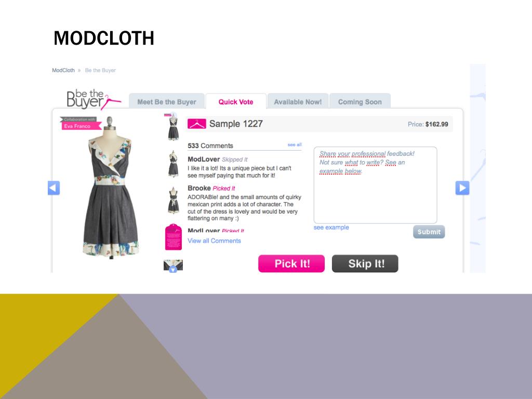The width and height of the screenshot is (532, 399).
Task: Click the Be the Buyer logo
Action: pos(94,99)
